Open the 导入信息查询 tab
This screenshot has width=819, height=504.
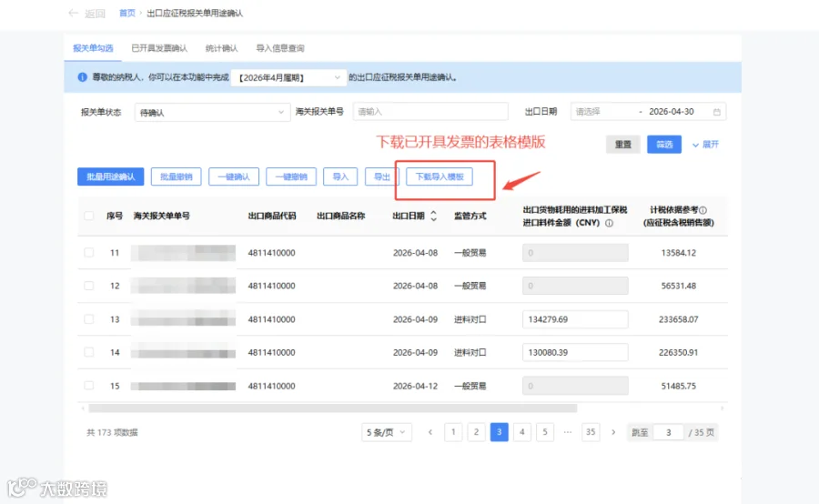point(280,48)
